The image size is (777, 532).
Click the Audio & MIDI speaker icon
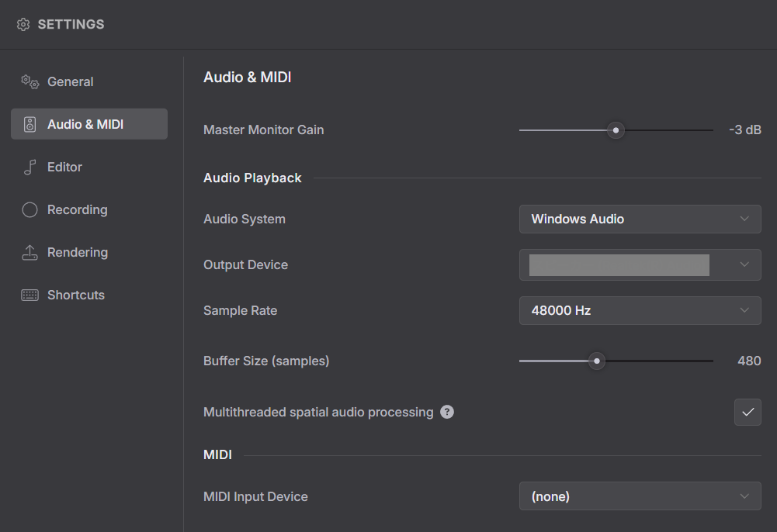click(x=29, y=124)
